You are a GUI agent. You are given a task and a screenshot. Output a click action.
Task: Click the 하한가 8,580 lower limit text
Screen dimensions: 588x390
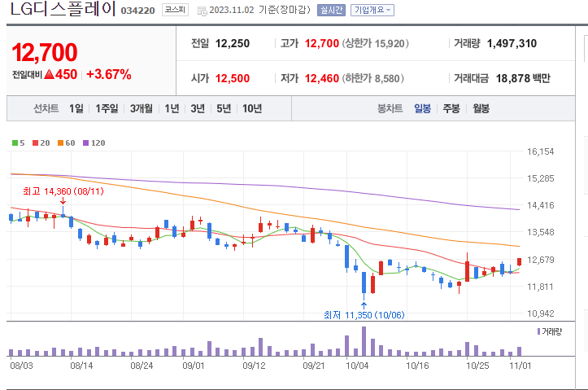pos(372,78)
